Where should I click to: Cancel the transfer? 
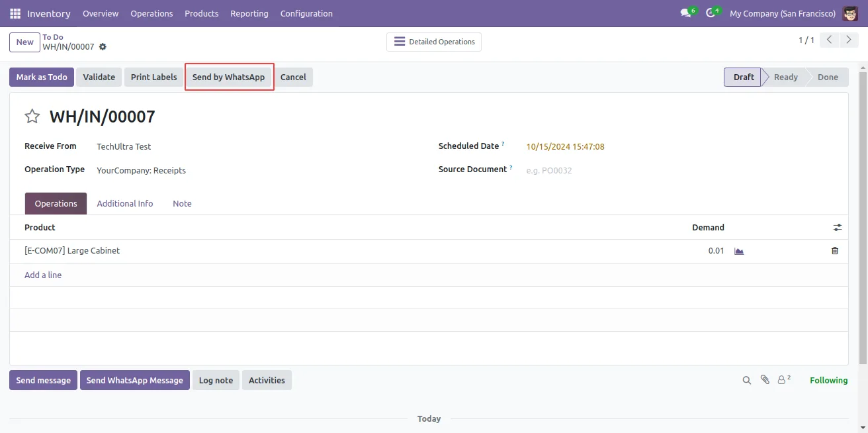pyautogui.click(x=293, y=77)
